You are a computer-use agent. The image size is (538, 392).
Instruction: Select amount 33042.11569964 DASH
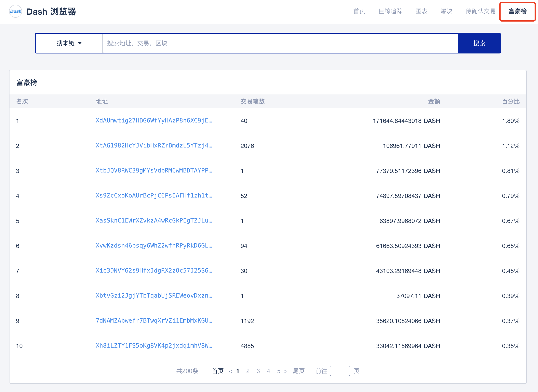pyautogui.click(x=408, y=346)
